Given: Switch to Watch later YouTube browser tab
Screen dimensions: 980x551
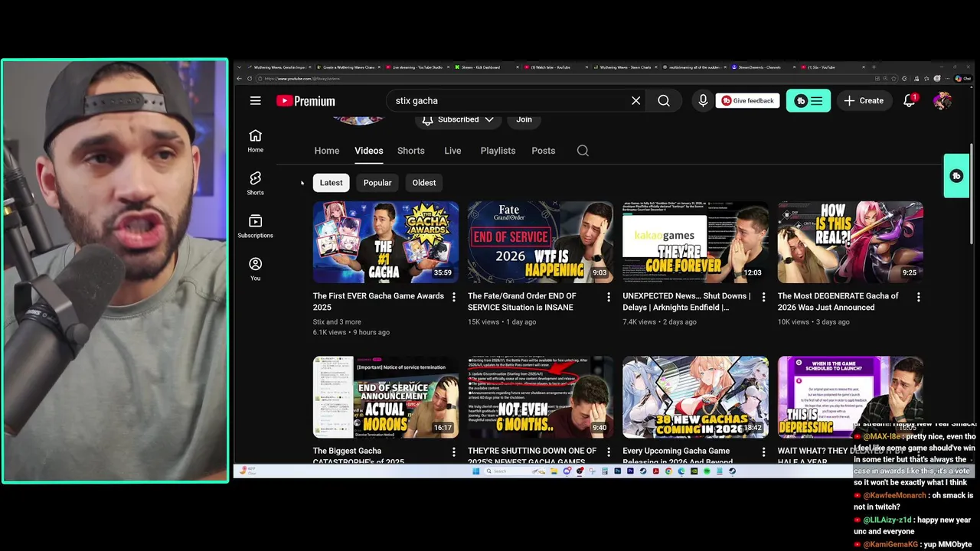Looking at the screenshot, I should (x=555, y=67).
